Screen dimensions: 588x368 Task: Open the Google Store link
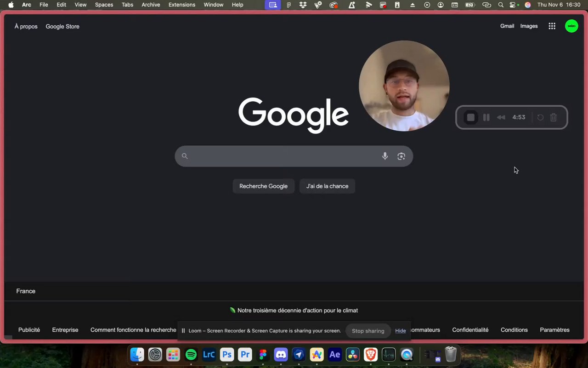(62, 26)
